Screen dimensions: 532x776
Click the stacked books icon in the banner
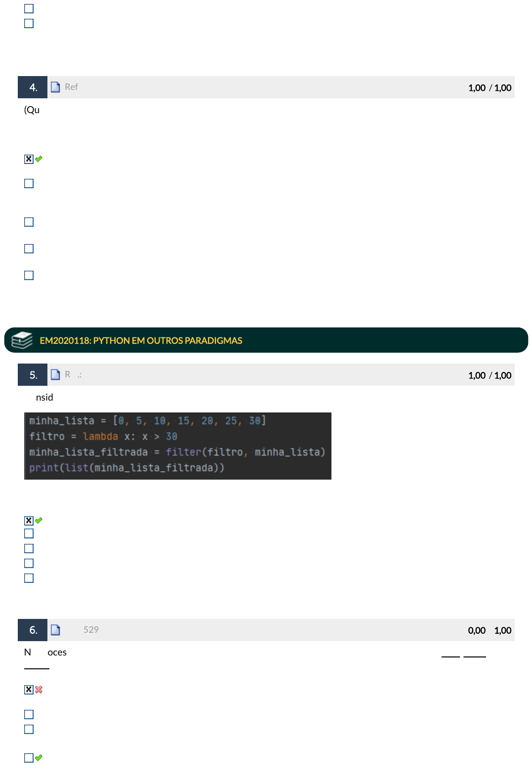click(x=22, y=340)
